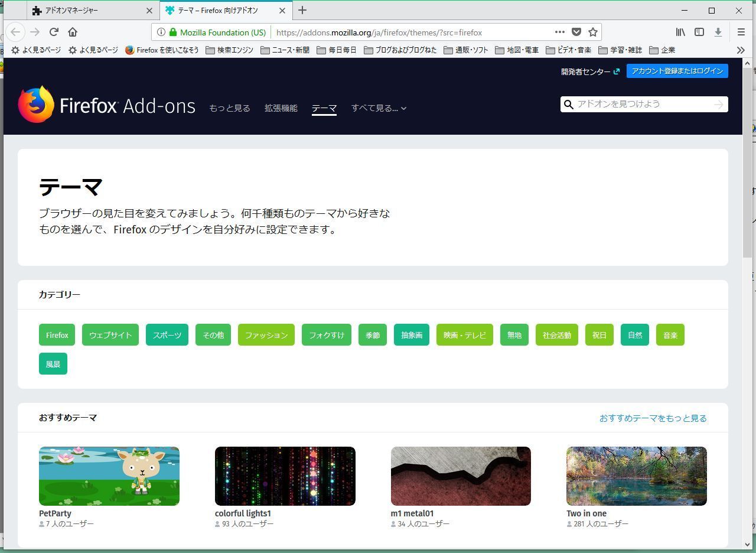The width and height of the screenshot is (756, 553).
Task: Show site information icon in address bar
Action: pos(161,32)
